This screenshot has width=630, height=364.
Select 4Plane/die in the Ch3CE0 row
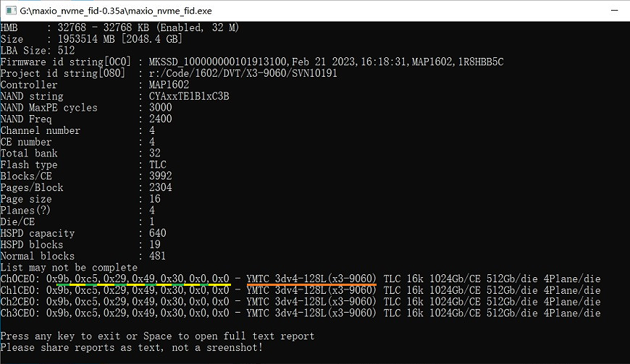tap(572, 313)
